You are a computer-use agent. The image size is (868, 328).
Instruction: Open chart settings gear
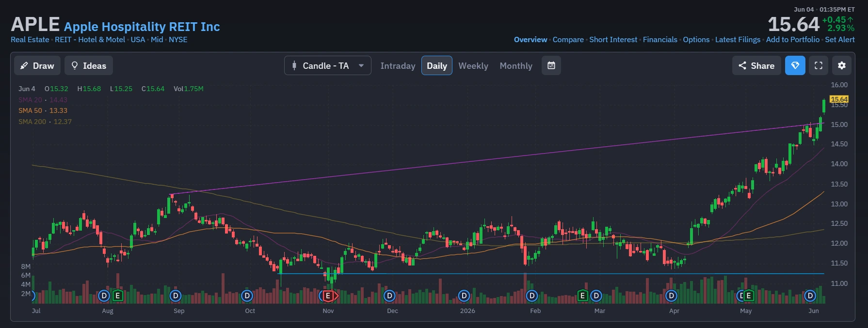842,65
